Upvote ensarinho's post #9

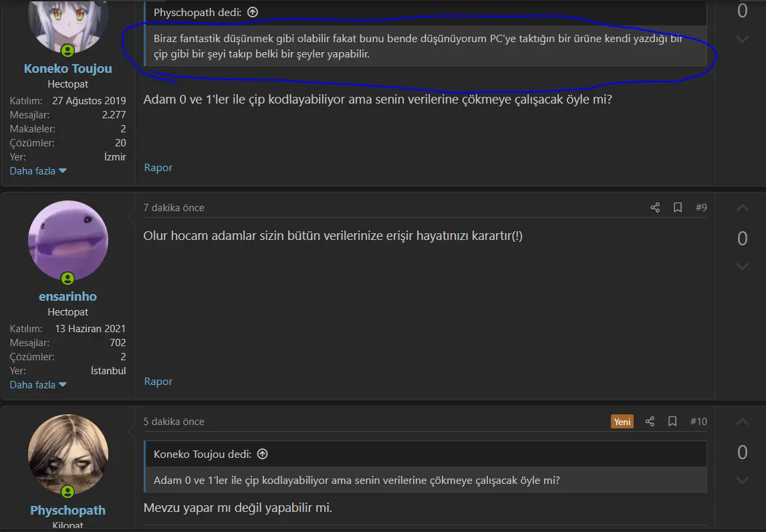tap(742, 209)
